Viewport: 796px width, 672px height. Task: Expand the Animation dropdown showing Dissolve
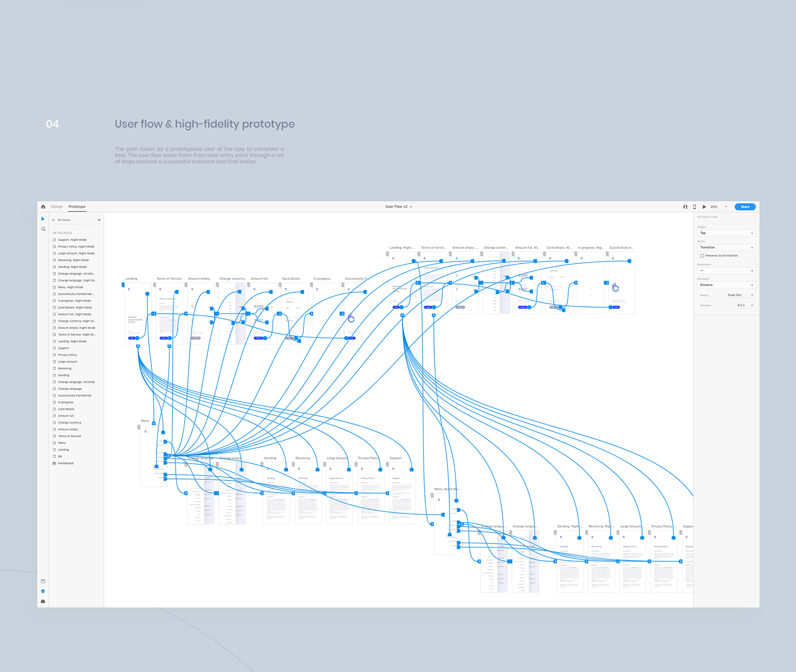(x=726, y=285)
